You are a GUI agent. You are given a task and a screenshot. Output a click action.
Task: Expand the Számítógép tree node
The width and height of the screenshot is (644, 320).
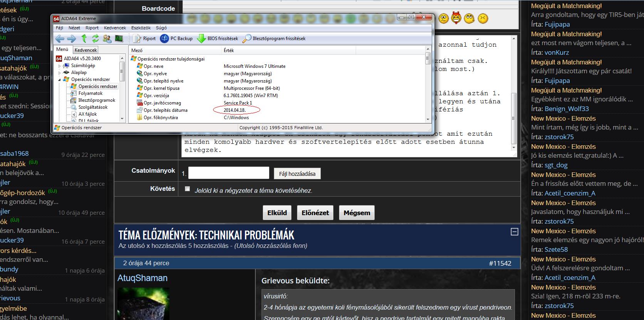pyautogui.click(x=60, y=66)
